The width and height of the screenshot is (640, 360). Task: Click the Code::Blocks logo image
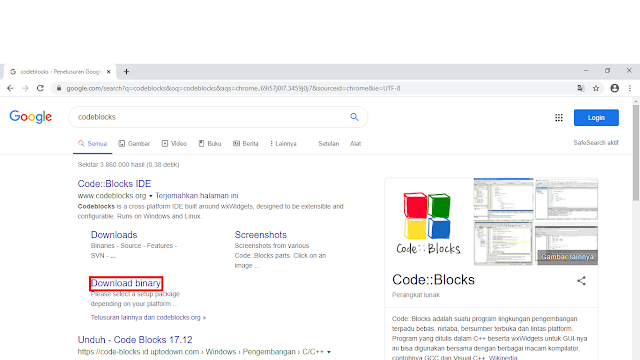click(428, 222)
